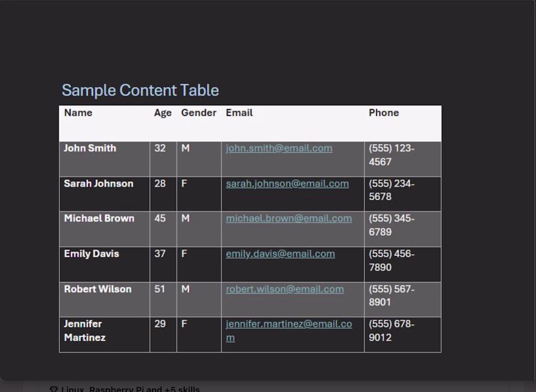
Task: Click the Emily Davis name cell
Action: coord(105,264)
